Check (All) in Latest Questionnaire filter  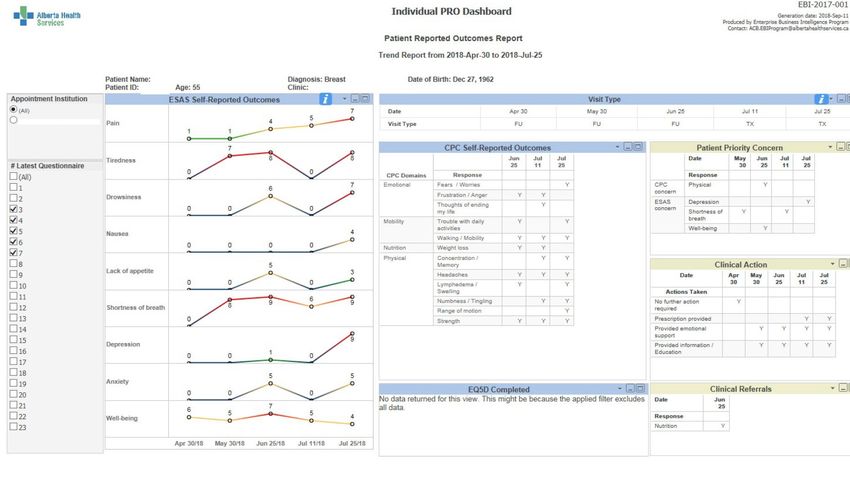pos(14,176)
